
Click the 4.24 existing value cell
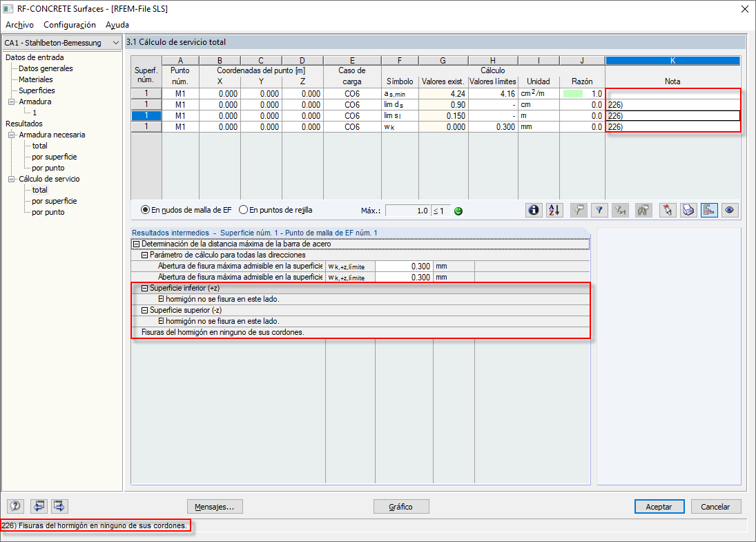click(x=443, y=93)
